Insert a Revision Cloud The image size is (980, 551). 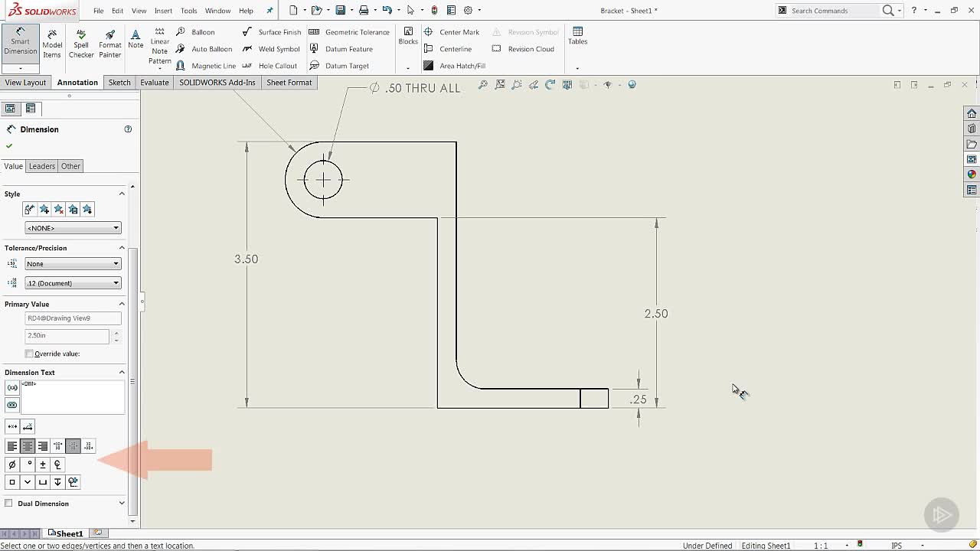(x=523, y=49)
